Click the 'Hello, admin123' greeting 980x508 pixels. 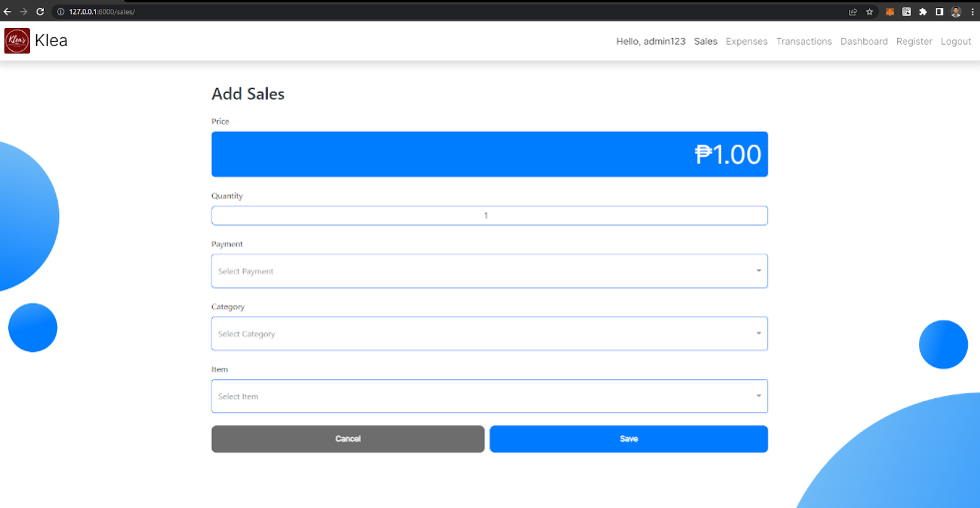pyautogui.click(x=650, y=41)
